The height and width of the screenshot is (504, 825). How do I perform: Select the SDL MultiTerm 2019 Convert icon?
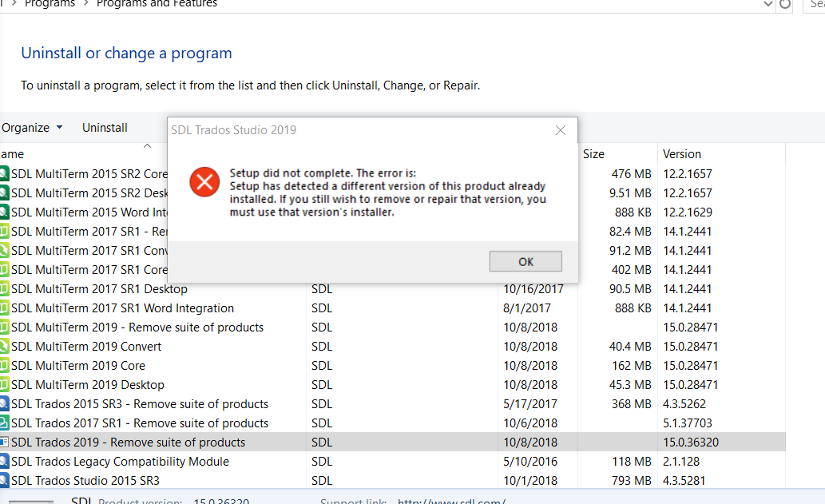(x=4, y=347)
